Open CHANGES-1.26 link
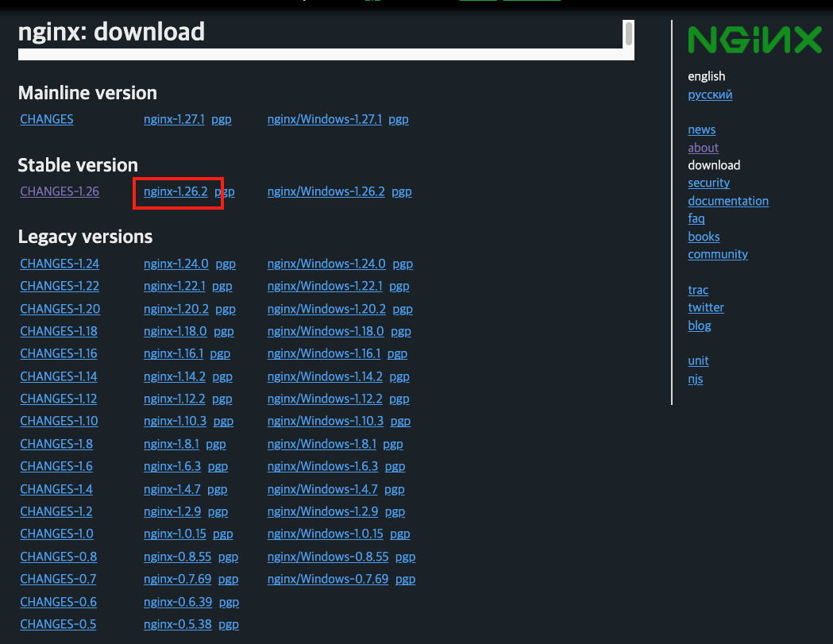Screen dimensions: 833x644 [60, 191]
